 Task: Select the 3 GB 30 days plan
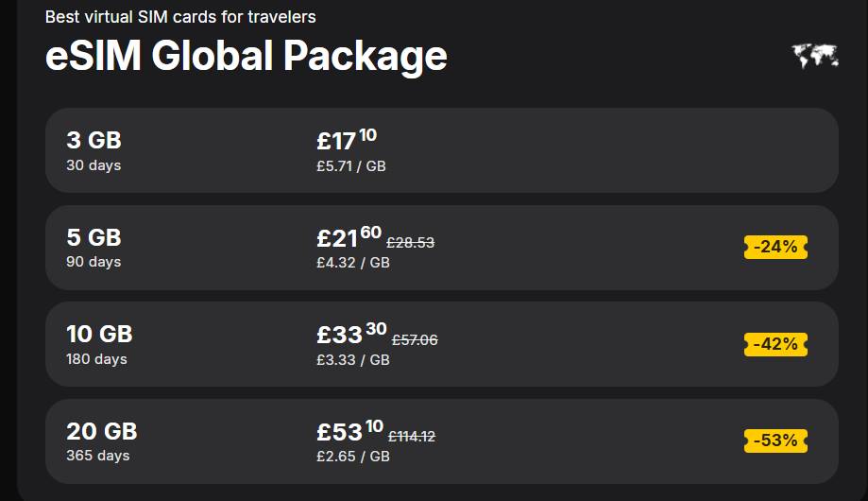[x=442, y=150]
